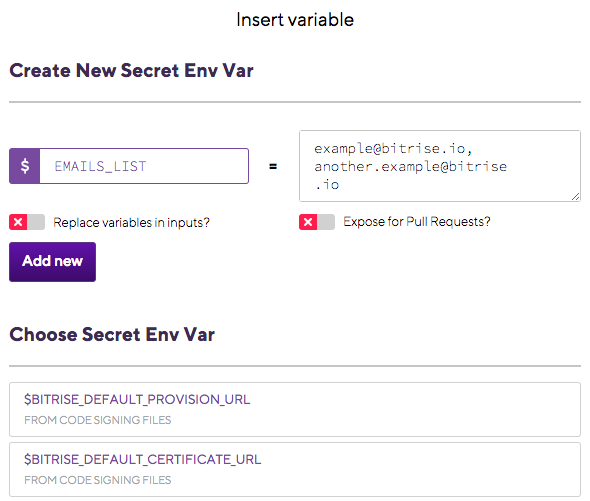The width and height of the screenshot is (590, 501).
Task: Click the purple dollar sign prefix icon
Action: pyautogui.click(x=24, y=166)
